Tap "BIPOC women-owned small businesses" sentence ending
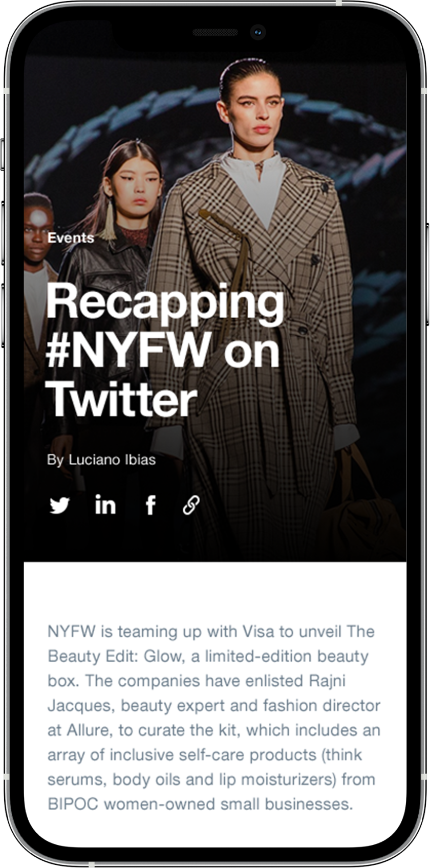 pyautogui.click(x=200, y=804)
